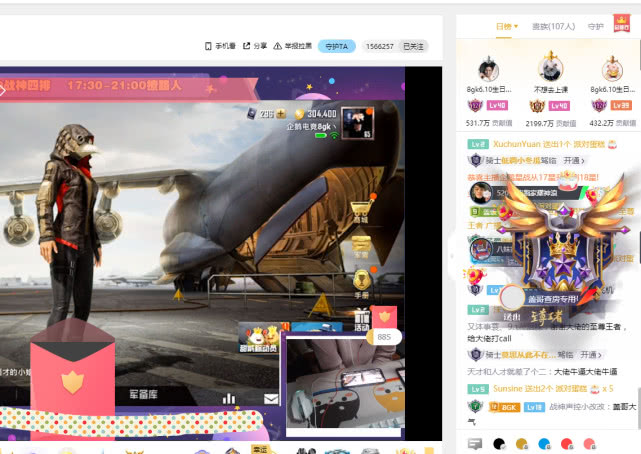
Task: Click the blue 守护TA button
Action: click(337, 46)
